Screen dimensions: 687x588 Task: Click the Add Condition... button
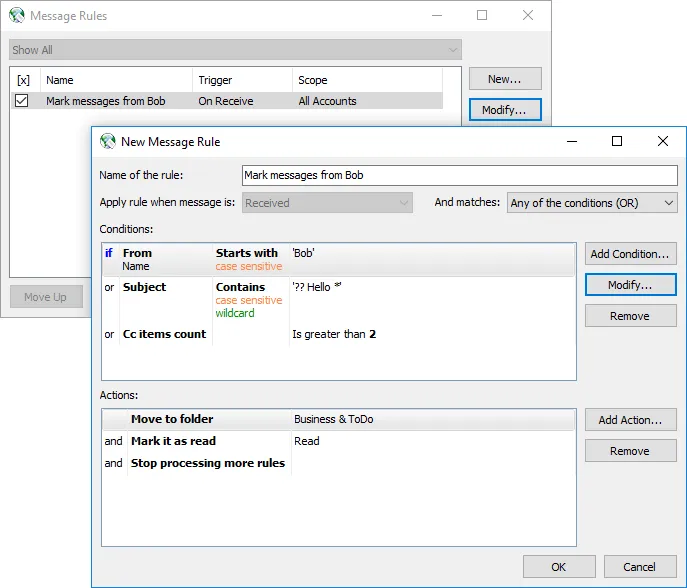[x=630, y=254]
